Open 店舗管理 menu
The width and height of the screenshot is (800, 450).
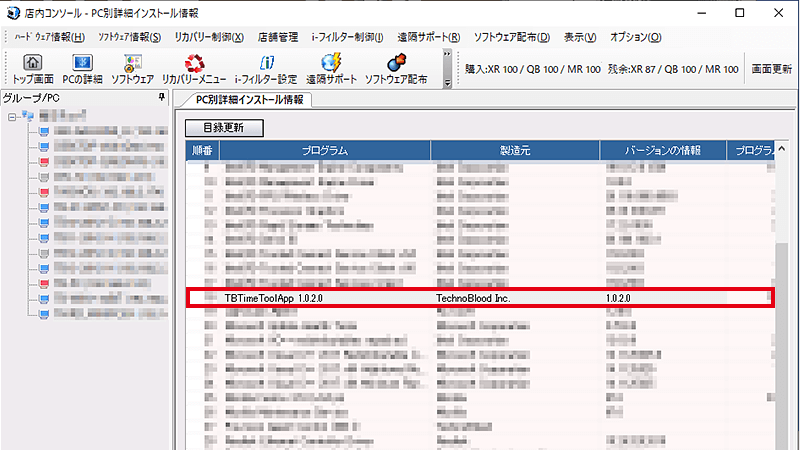[x=278, y=37]
